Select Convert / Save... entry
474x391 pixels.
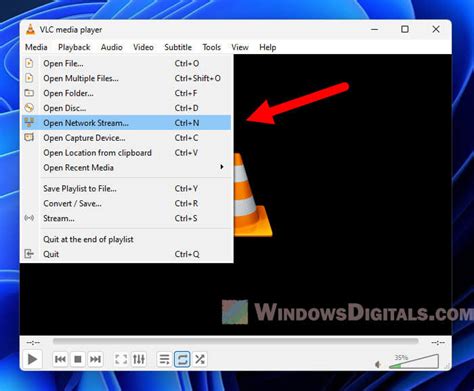(x=127, y=203)
